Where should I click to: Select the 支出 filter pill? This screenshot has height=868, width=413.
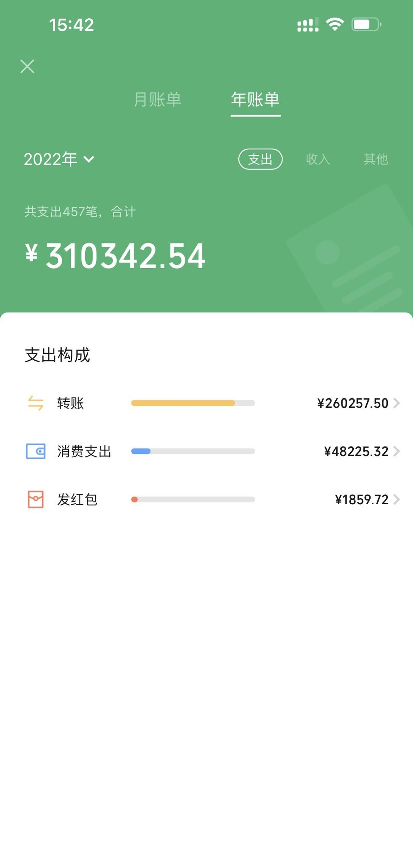point(260,159)
